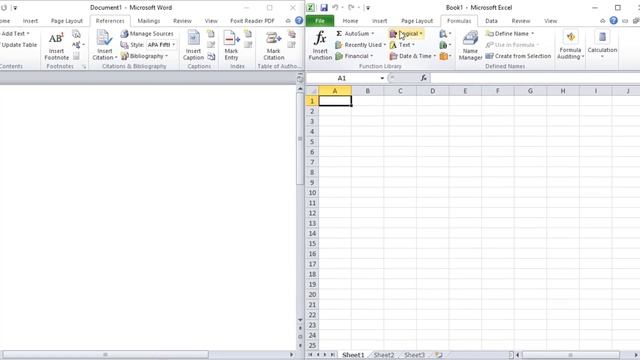Open More Functions icon in Function Library
Viewport: 640px width, 360px height.
(x=445, y=56)
